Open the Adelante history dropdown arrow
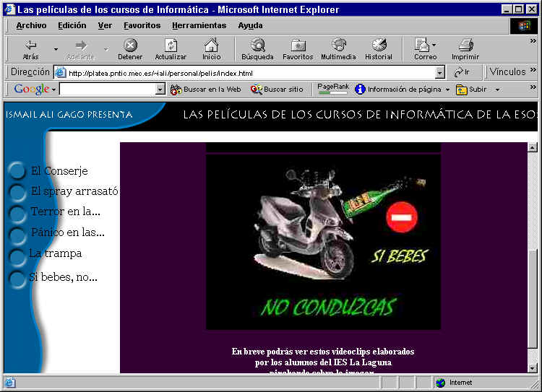The image size is (542, 392). (x=106, y=49)
